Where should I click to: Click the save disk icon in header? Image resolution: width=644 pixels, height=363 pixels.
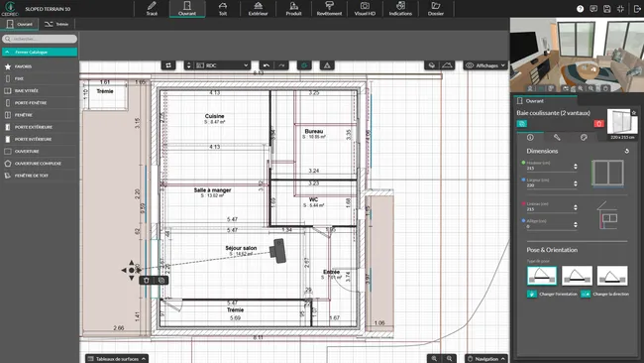click(x=607, y=9)
